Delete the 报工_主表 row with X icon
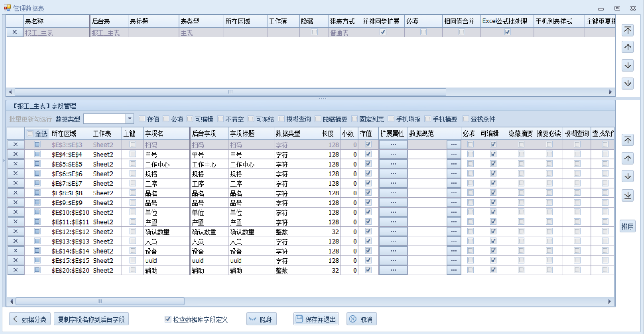Image resolution: width=644 pixels, height=334 pixels. (15, 33)
